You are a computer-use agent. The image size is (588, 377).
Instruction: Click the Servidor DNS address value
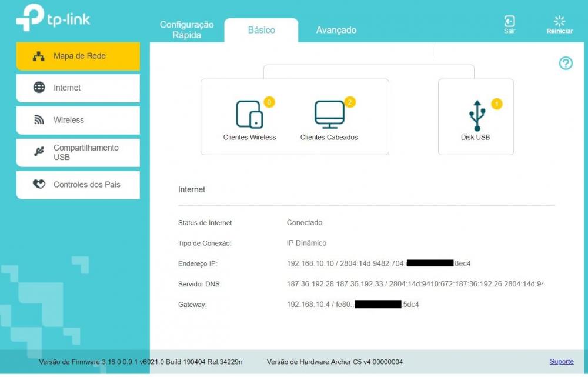tap(415, 284)
